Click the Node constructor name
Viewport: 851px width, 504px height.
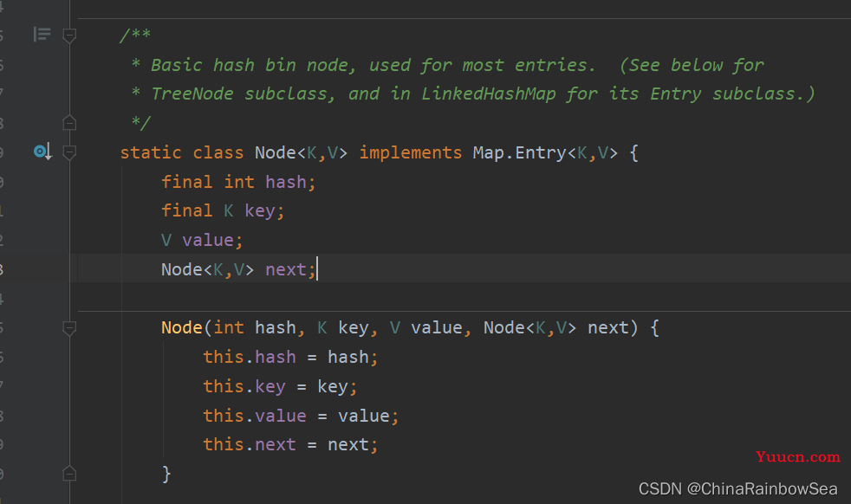(x=182, y=327)
